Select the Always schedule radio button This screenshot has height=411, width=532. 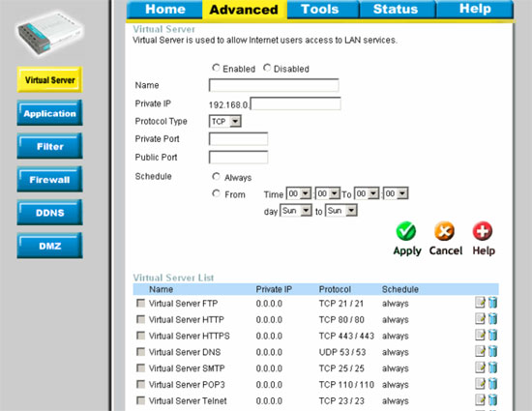pos(216,176)
